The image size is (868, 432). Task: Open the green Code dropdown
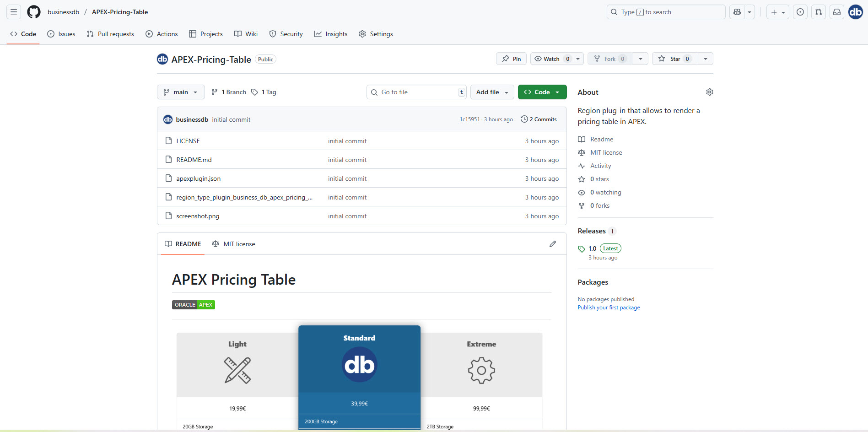pyautogui.click(x=542, y=92)
